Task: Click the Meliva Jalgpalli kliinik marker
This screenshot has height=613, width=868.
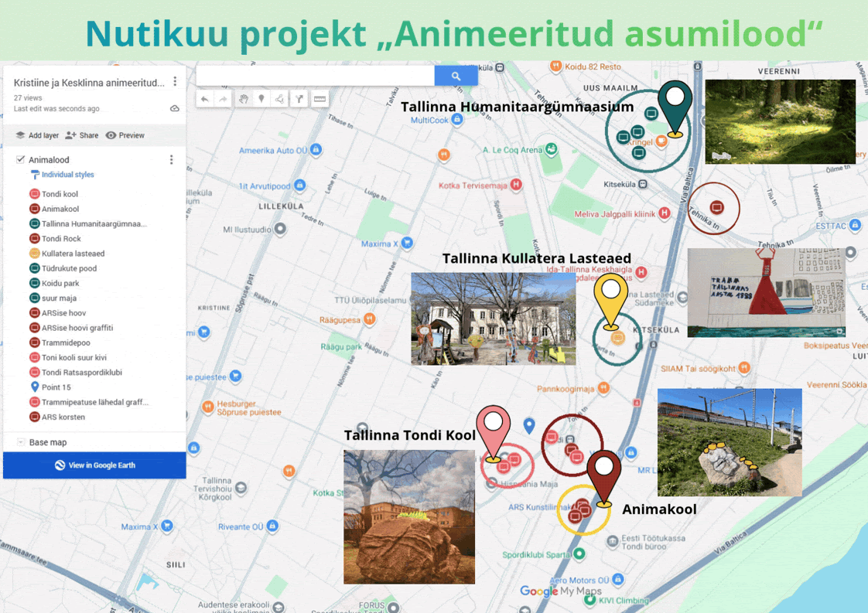Action: click(x=665, y=213)
